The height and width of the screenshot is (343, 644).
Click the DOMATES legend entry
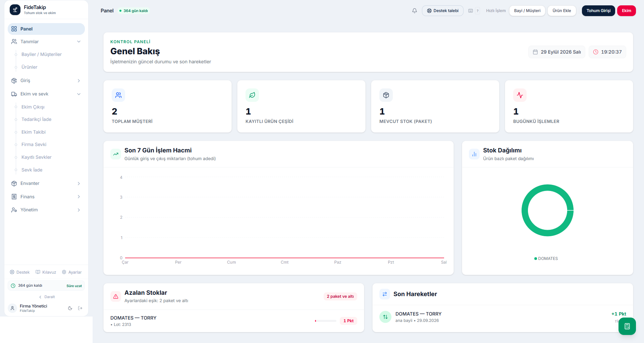coord(546,259)
